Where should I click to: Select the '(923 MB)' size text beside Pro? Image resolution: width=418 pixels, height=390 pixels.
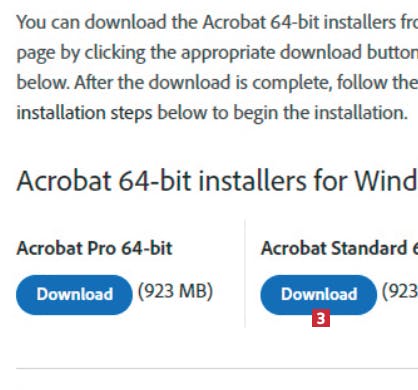pyautogui.click(x=175, y=291)
